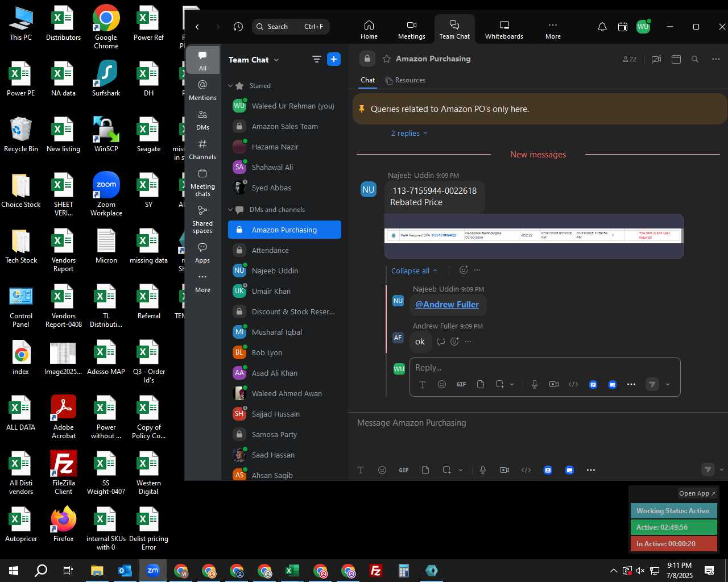Viewport: 728px width, 582px height.
Task: Open chat with Hazama Nazir
Action: tap(284, 147)
